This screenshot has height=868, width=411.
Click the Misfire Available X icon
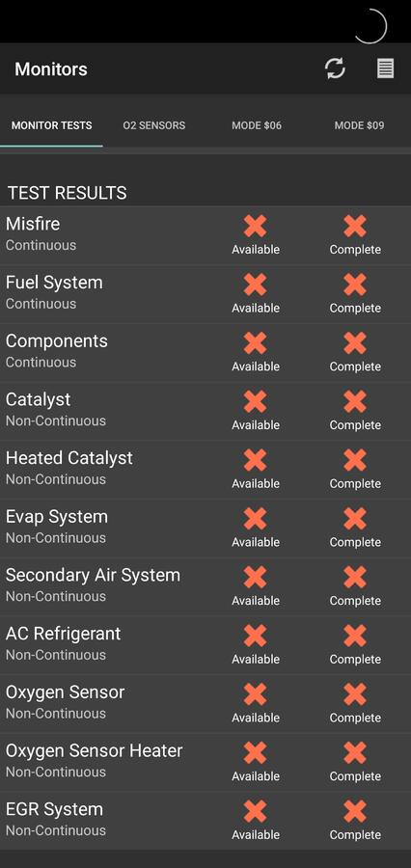coord(256,226)
